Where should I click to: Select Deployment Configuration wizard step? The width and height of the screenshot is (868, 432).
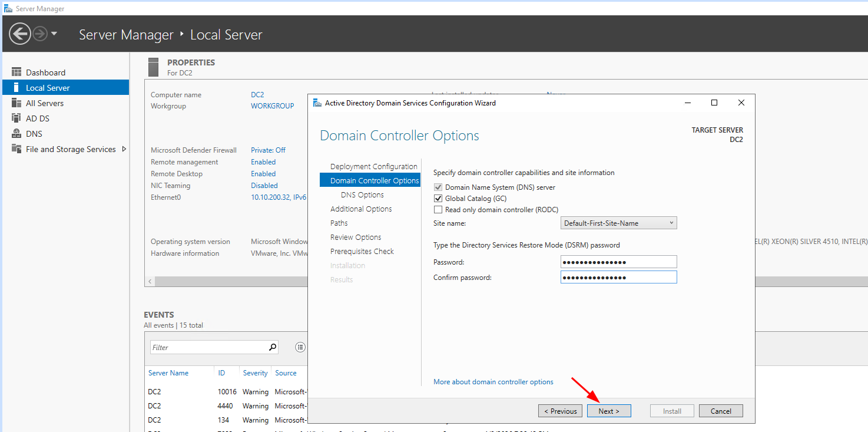point(373,167)
